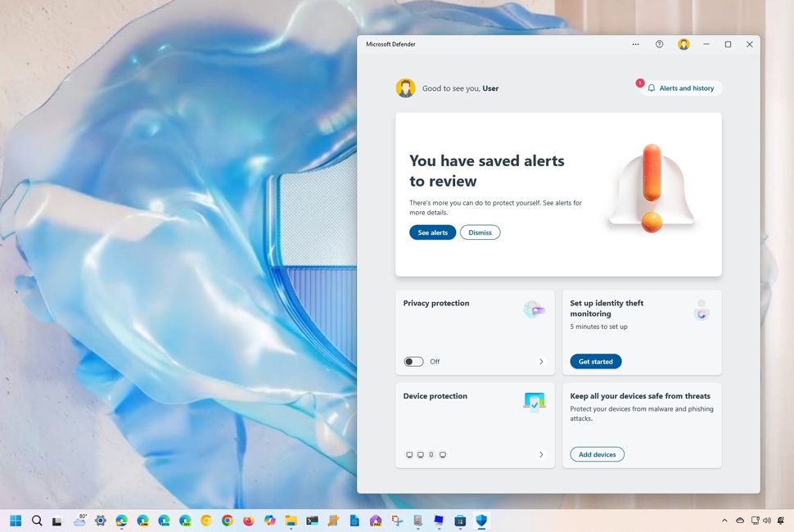The width and height of the screenshot is (794, 532).
Task: Open Windows Search from the taskbar
Action: (x=37, y=521)
